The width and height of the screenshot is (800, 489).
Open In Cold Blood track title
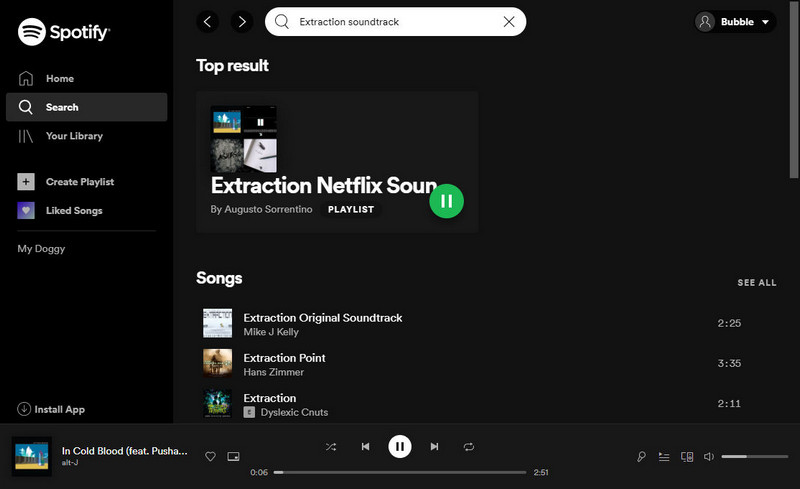pyautogui.click(x=124, y=451)
